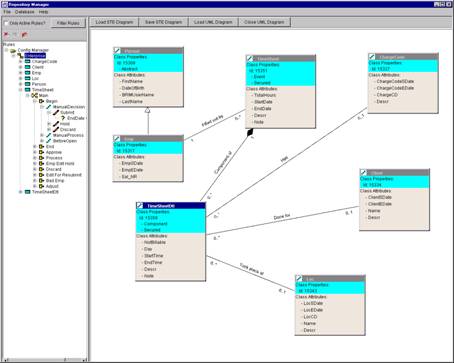
Task: Click the ChargeCode class icon in tree
Action: tap(28, 61)
